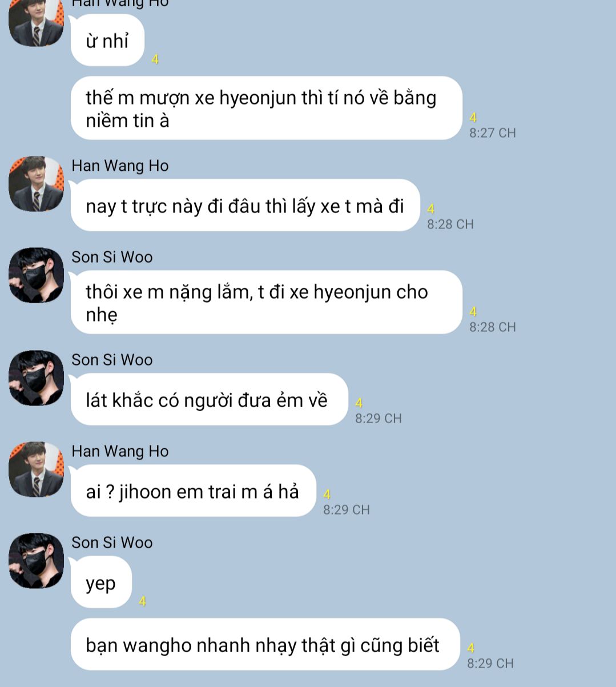The width and height of the screenshot is (616, 687).
Task: Tap Han Wang Ho's avatar beside 'ai ? jihoon' message
Action: click(x=36, y=469)
